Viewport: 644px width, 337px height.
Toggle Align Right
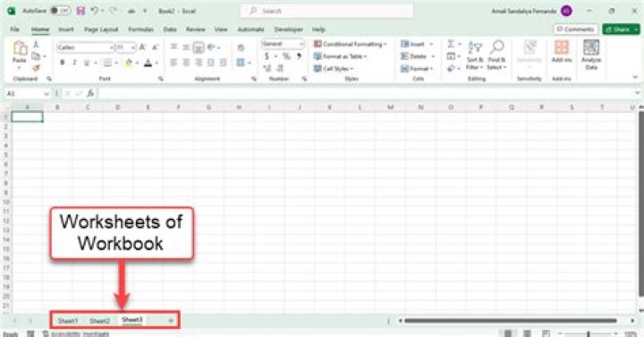pyautogui.click(x=199, y=63)
